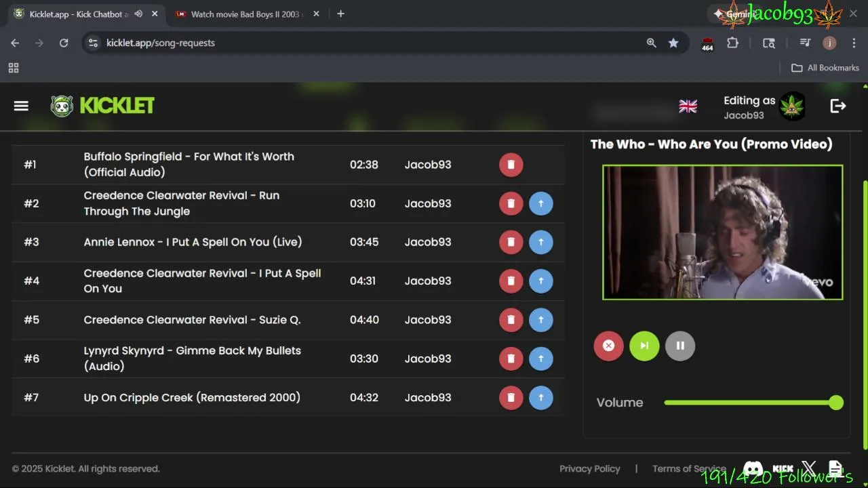Skip to next song
Viewport: 868px width, 488px height.
(x=644, y=346)
